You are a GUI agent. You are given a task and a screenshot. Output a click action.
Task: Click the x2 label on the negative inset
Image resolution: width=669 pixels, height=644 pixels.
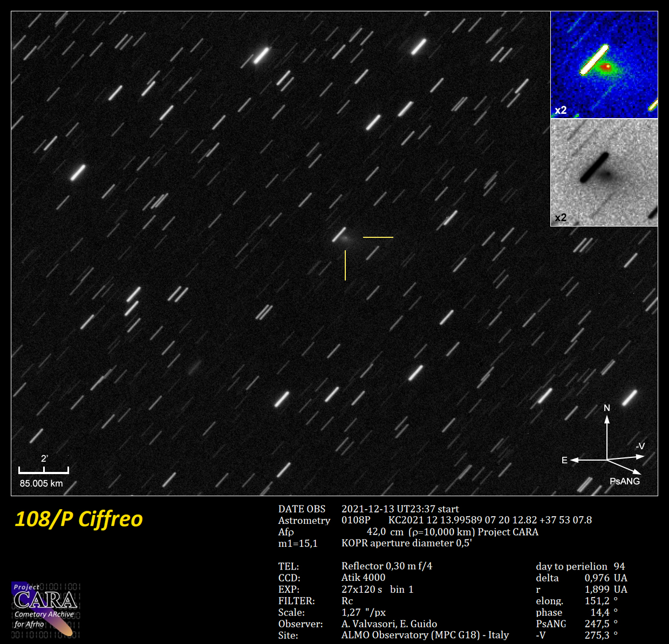tap(561, 217)
